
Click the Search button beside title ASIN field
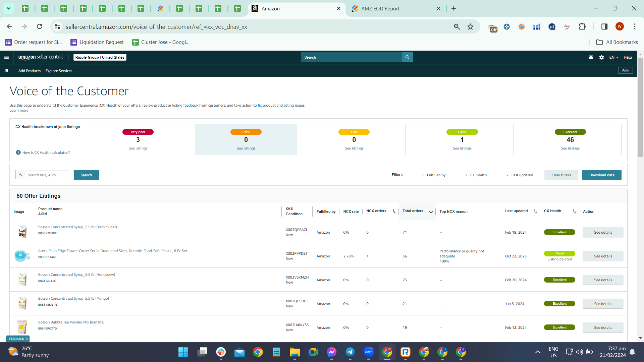pyautogui.click(x=86, y=175)
